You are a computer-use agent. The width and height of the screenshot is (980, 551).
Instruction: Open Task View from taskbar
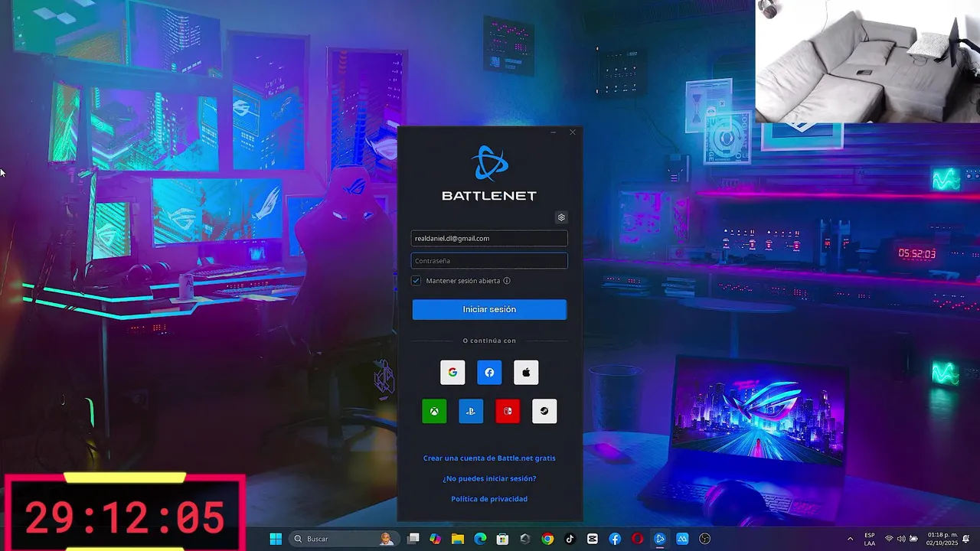point(413,539)
